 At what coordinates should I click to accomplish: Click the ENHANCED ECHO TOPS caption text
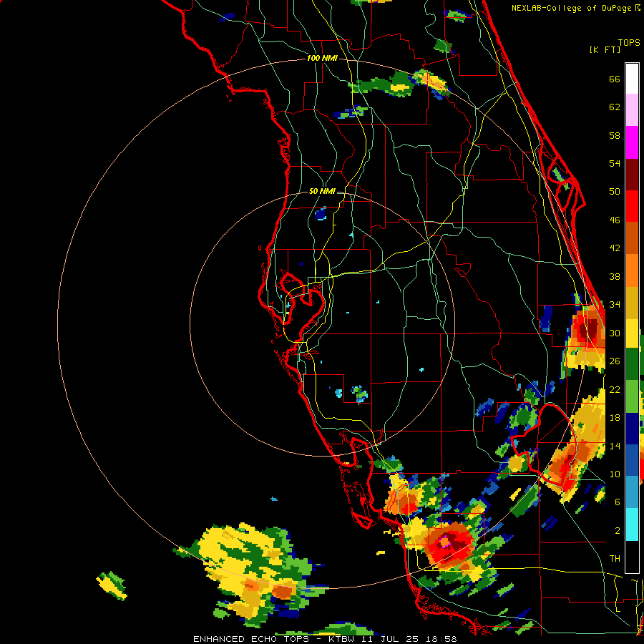click(251, 639)
